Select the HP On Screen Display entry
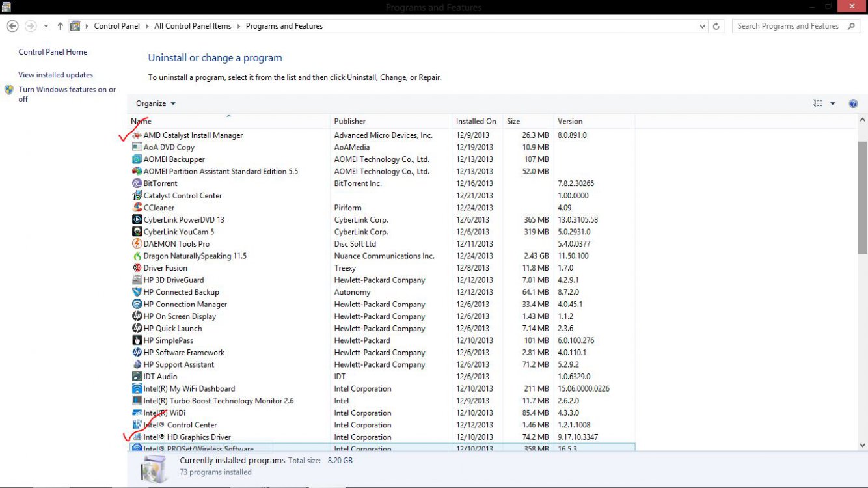 (x=381, y=316)
